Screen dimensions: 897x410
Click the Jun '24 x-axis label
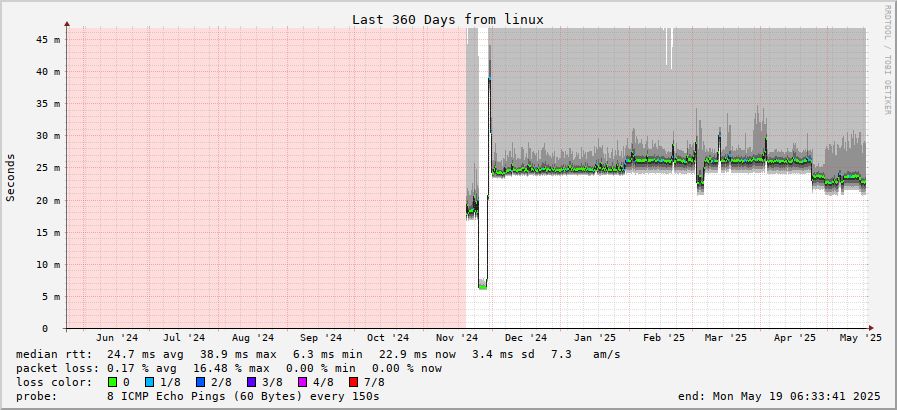[117, 338]
